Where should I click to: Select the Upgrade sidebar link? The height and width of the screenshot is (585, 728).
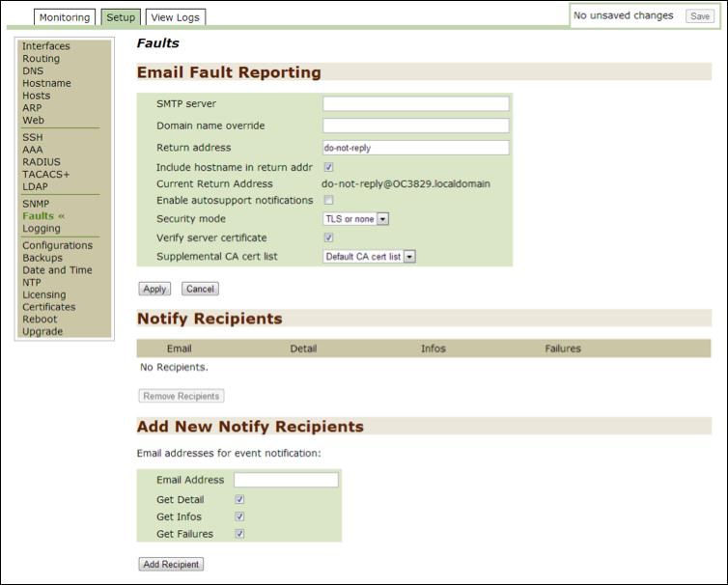click(42, 331)
